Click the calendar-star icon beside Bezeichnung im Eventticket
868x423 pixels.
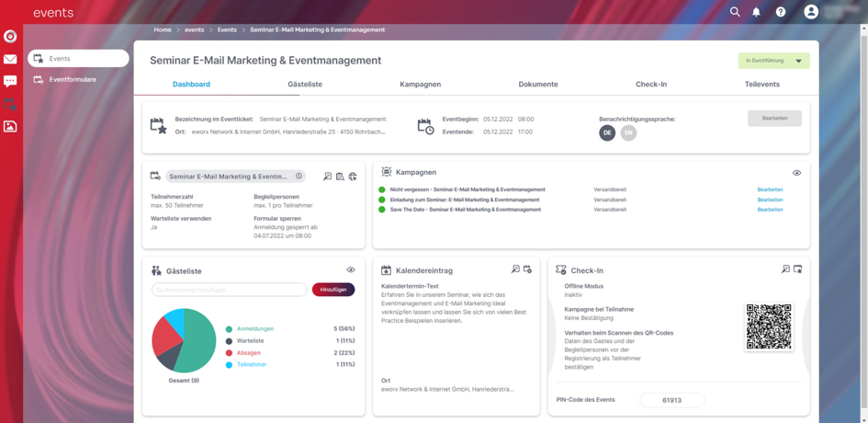158,125
